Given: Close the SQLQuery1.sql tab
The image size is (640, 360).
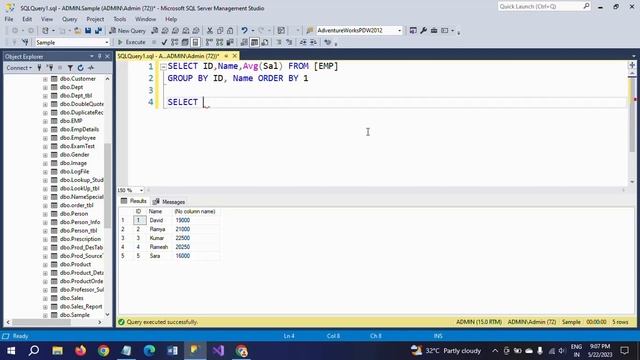Looking at the screenshot, I should click(235, 56).
